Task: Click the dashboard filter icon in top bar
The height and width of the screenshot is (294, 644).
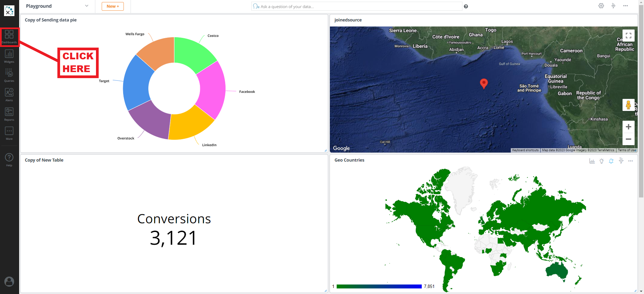Action: (x=613, y=6)
